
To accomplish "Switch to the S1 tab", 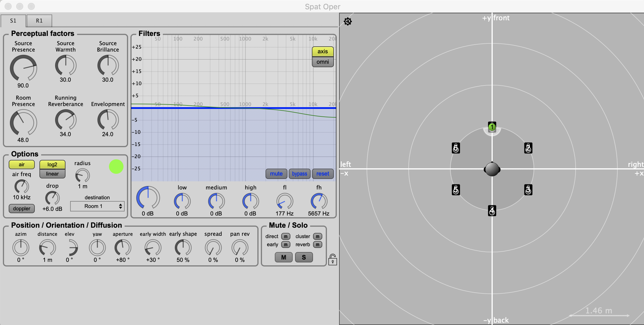I will click(13, 21).
